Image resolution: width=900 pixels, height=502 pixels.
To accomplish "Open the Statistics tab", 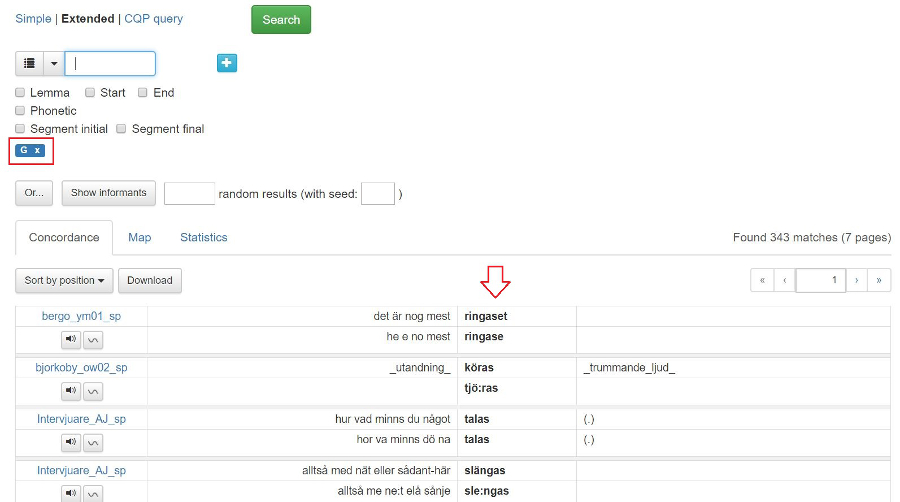I will pos(203,237).
